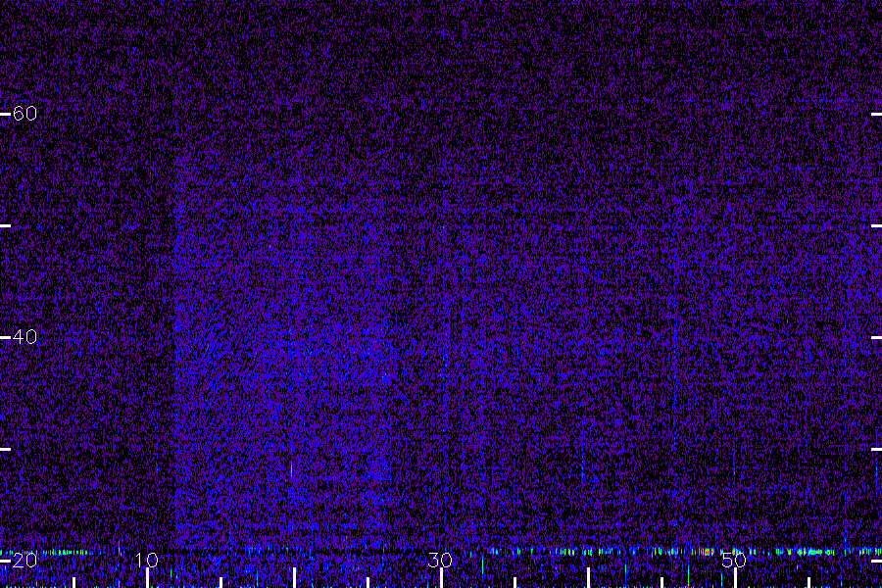Click the 20 label on the vertical axis
882x588 pixels.
click(x=24, y=561)
